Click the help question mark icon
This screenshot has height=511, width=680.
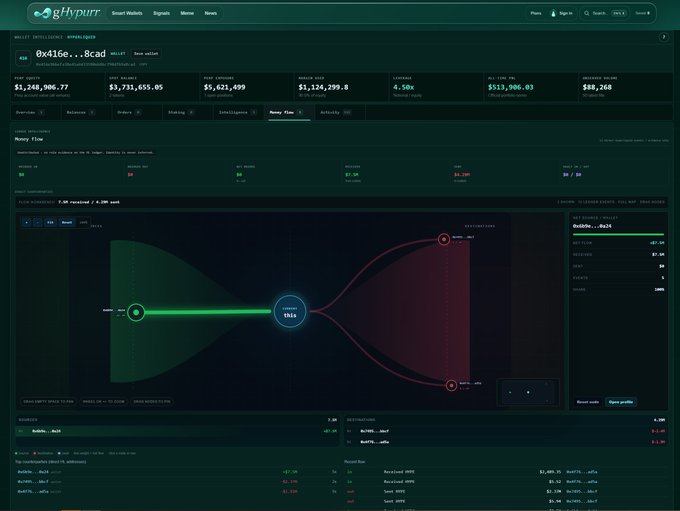pyautogui.click(x=664, y=37)
